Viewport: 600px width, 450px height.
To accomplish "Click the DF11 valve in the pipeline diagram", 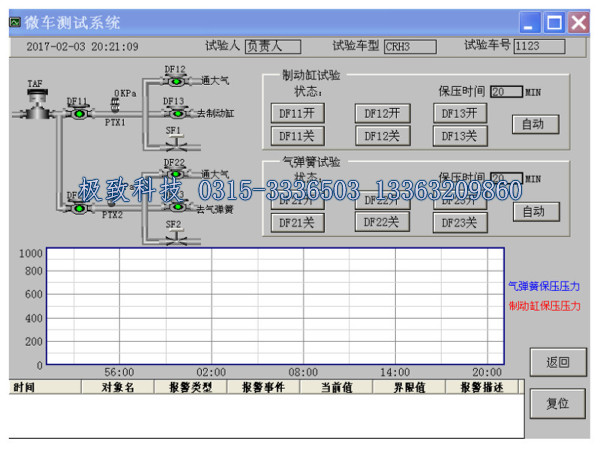I will (77, 113).
